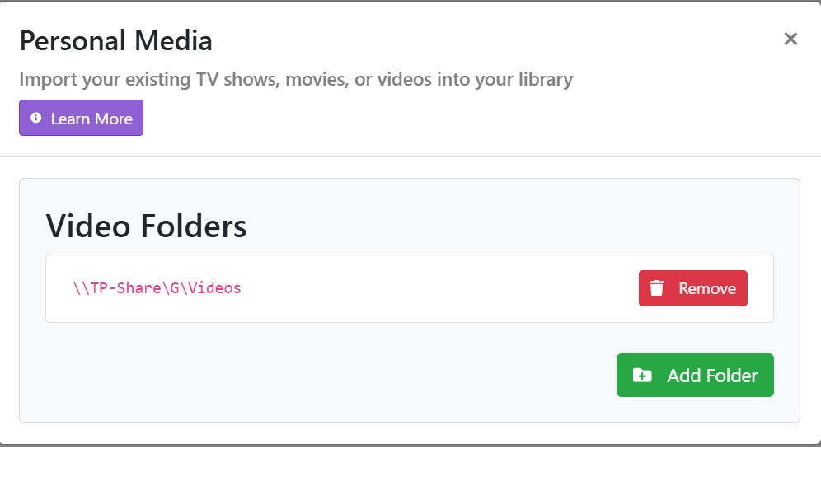Viewport: 821px width, 504px height.
Task: Click the trash can icon
Action: click(657, 288)
